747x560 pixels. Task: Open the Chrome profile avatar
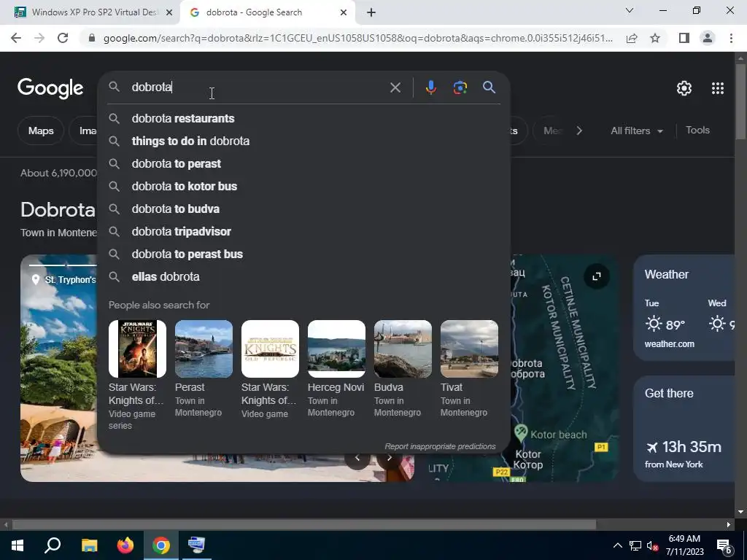tap(708, 38)
